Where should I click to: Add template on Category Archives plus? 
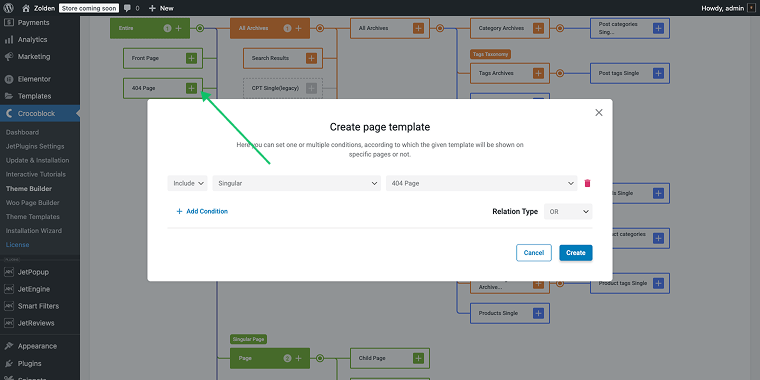538,29
